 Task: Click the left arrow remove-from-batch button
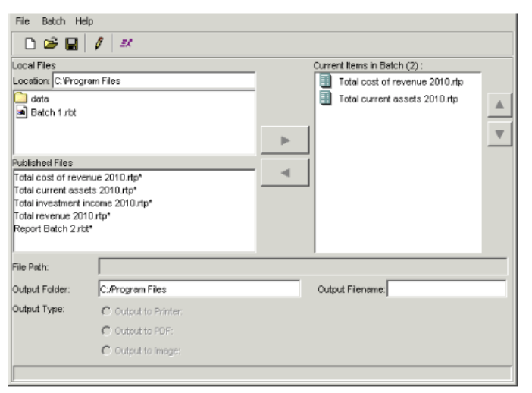click(x=284, y=172)
